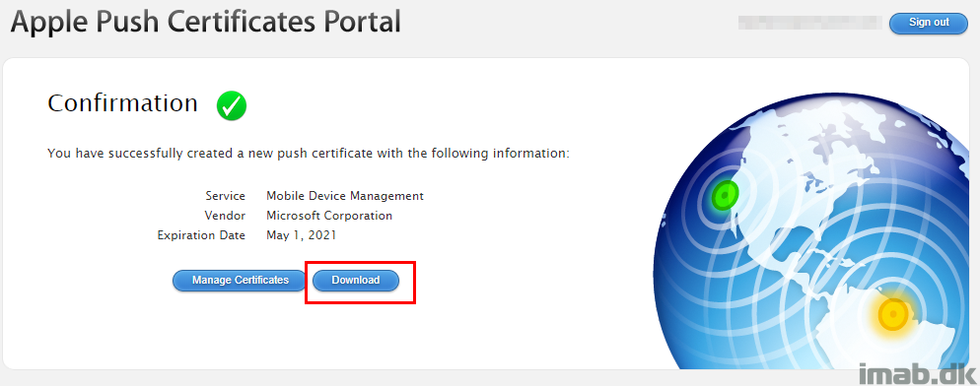Click the Vendor label
The image size is (980, 386).
pos(225,216)
